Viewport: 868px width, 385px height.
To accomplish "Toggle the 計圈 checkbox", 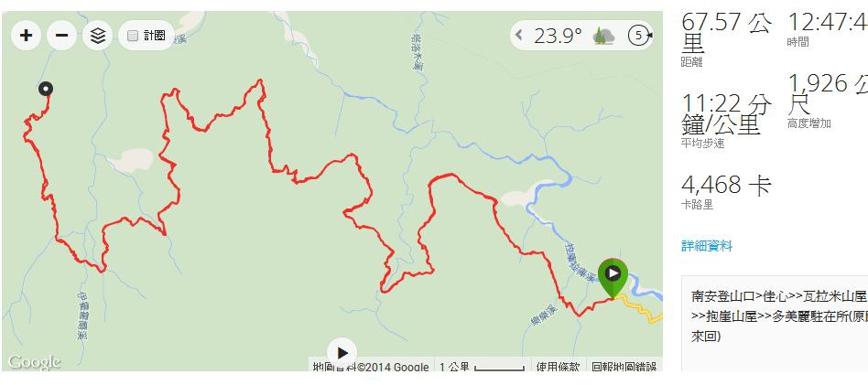I will (132, 36).
